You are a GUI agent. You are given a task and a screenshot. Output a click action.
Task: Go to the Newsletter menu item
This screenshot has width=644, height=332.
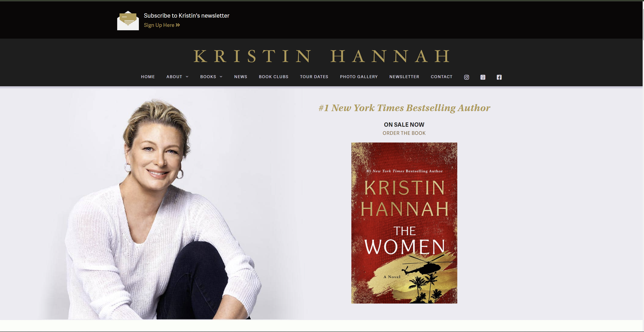click(404, 77)
